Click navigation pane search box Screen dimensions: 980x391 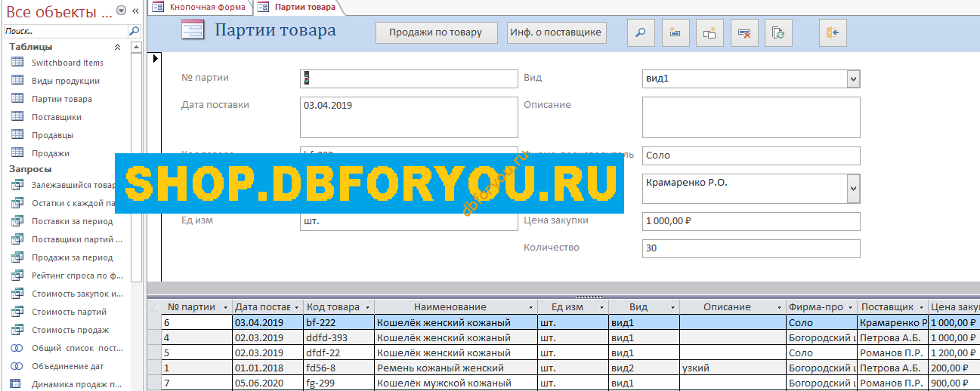tap(66, 31)
